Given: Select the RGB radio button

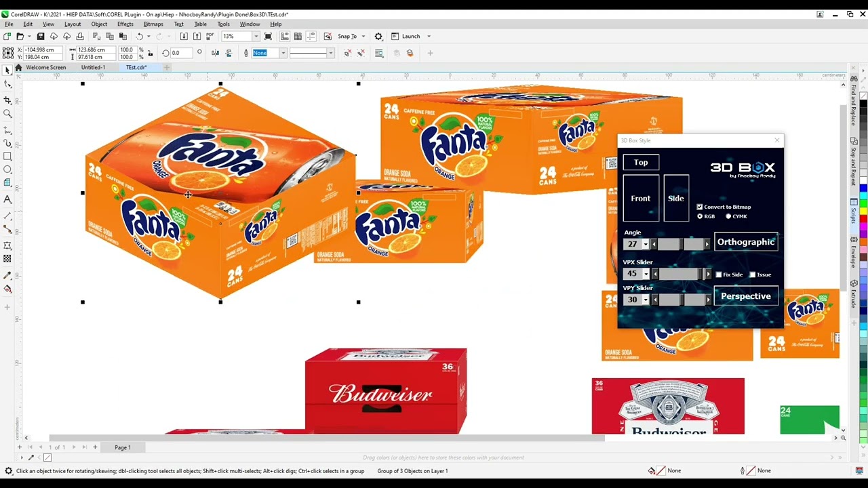Looking at the screenshot, I should 700,216.
